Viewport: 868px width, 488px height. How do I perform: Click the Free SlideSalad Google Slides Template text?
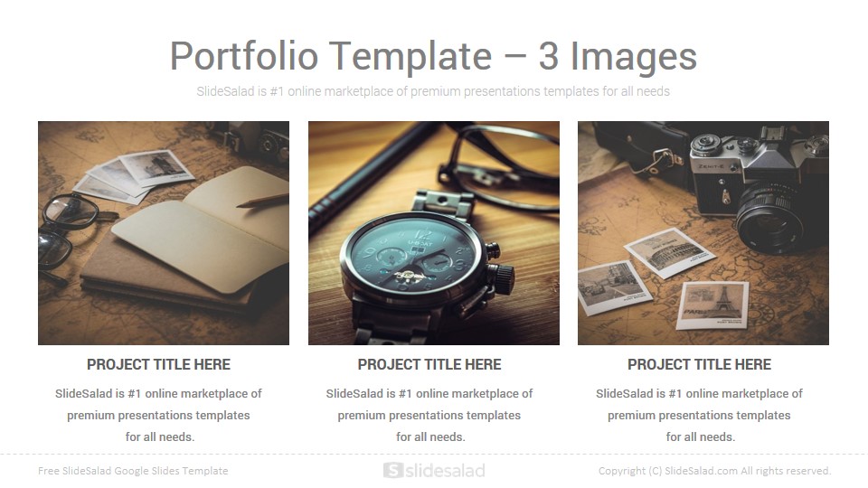click(x=133, y=471)
